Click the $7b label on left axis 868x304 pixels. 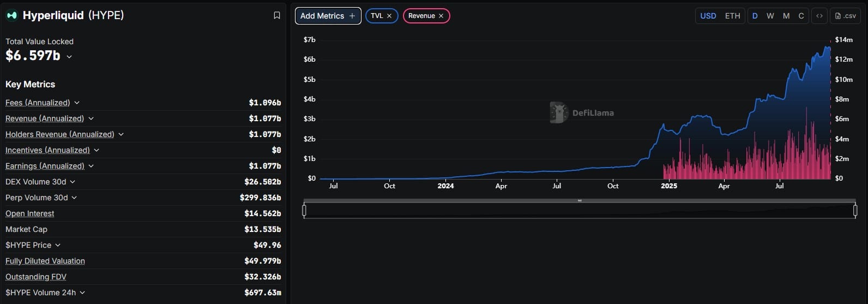[310, 40]
